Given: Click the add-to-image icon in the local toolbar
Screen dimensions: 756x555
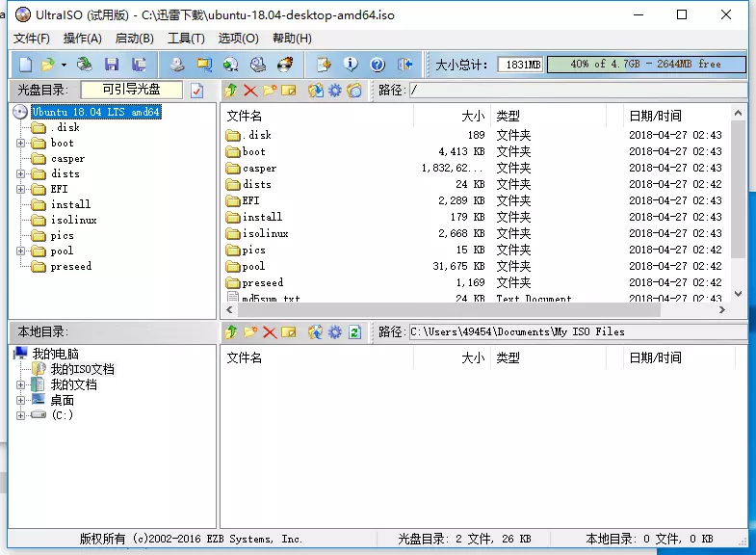Looking at the screenshot, I should (x=316, y=331).
